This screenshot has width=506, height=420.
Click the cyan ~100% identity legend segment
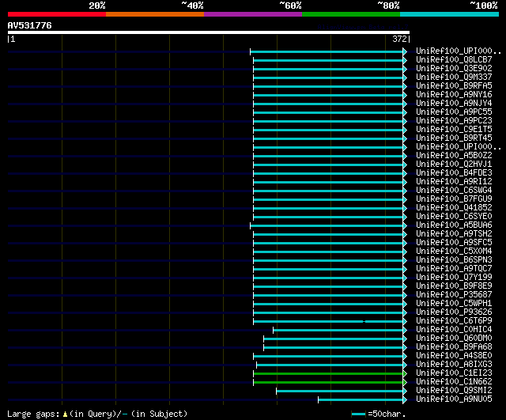(450, 14)
